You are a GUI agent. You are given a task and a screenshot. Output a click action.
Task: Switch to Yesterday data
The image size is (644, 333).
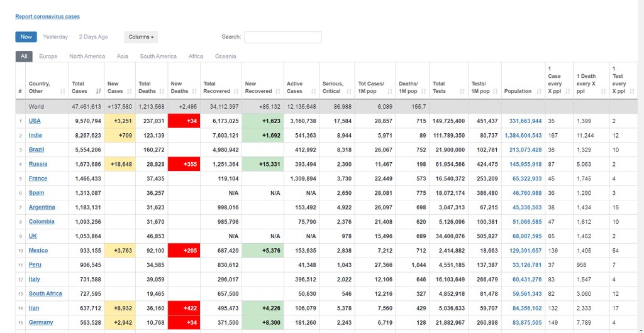pos(55,37)
